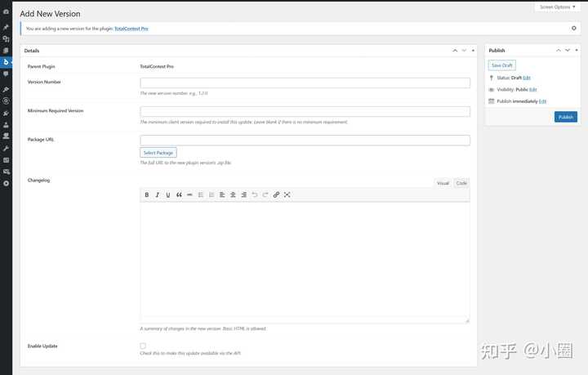Start a bulleted list in the editor

201,194
